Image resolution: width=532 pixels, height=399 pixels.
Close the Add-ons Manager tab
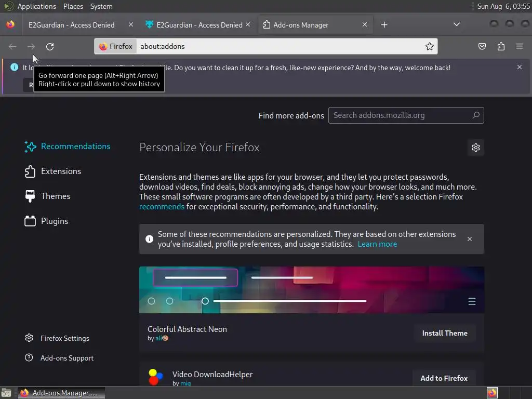tap(364, 25)
